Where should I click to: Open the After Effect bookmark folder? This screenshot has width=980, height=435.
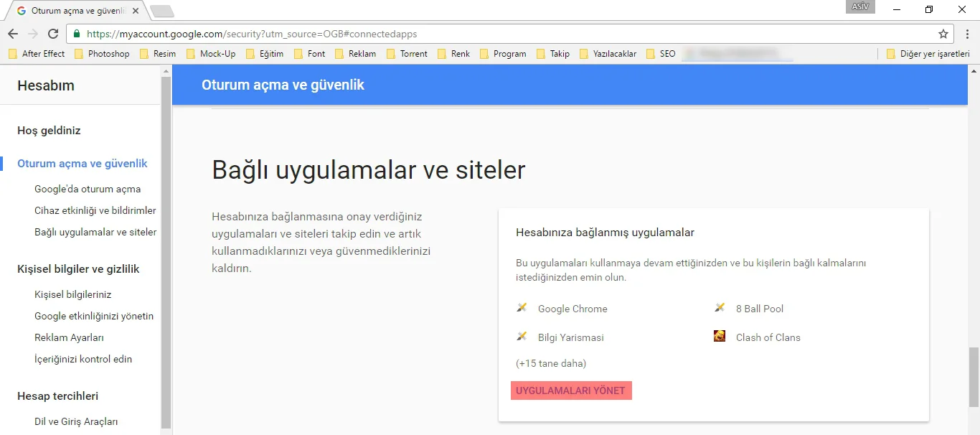click(37, 54)
